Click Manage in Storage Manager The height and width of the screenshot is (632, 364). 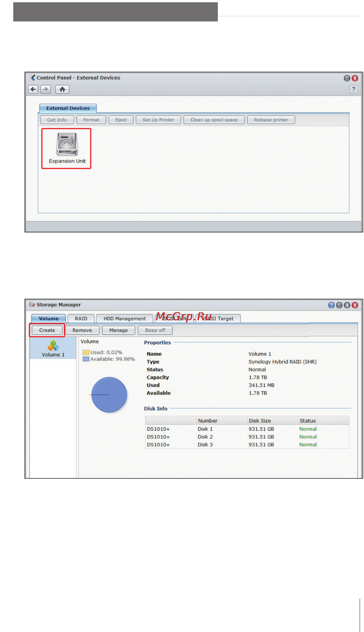pyautogui.click(x=119, y=330)
